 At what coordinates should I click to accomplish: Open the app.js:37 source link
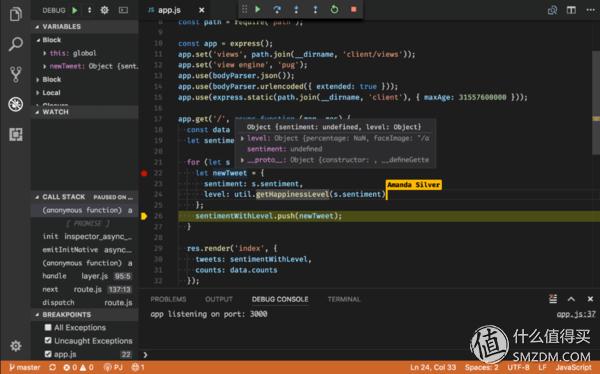point(576,314)
